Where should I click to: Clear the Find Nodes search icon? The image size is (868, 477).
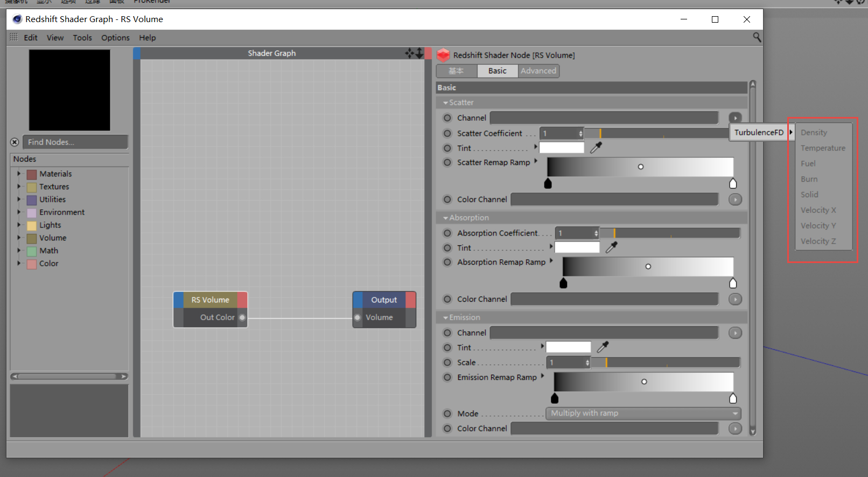click(15, 142)
